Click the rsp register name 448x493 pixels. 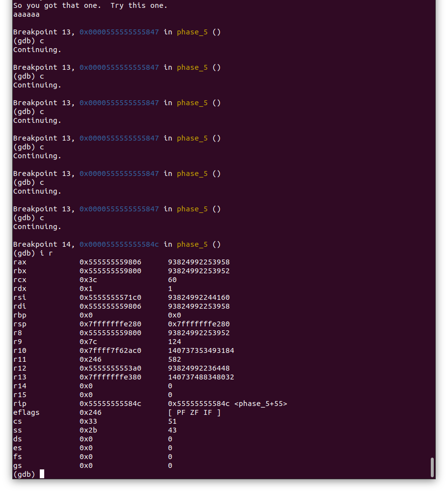click(20, 324)
